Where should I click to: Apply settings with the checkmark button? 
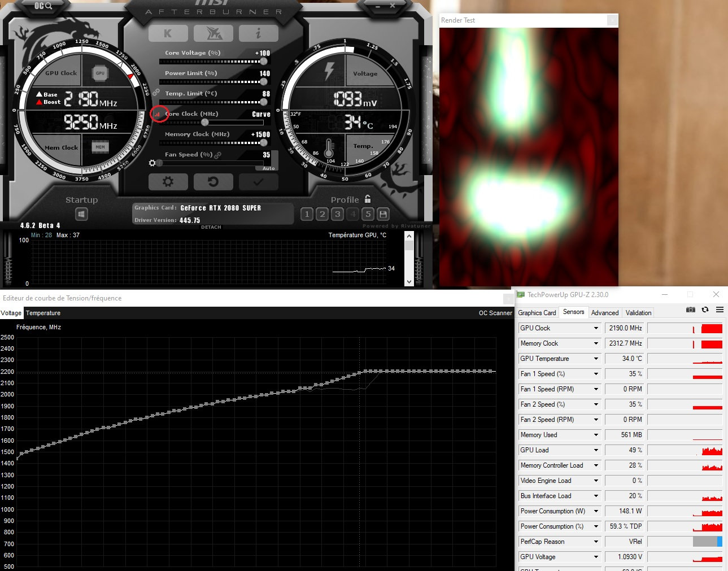(x=258, y=182)
